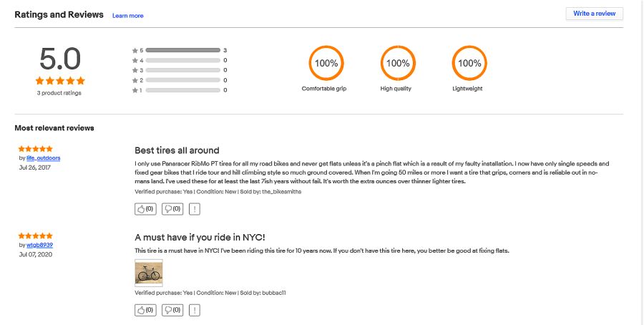Viewport: 644px width, 325px height.
Task: Click the overall five-star rating icons
Action: pos(60,80)
